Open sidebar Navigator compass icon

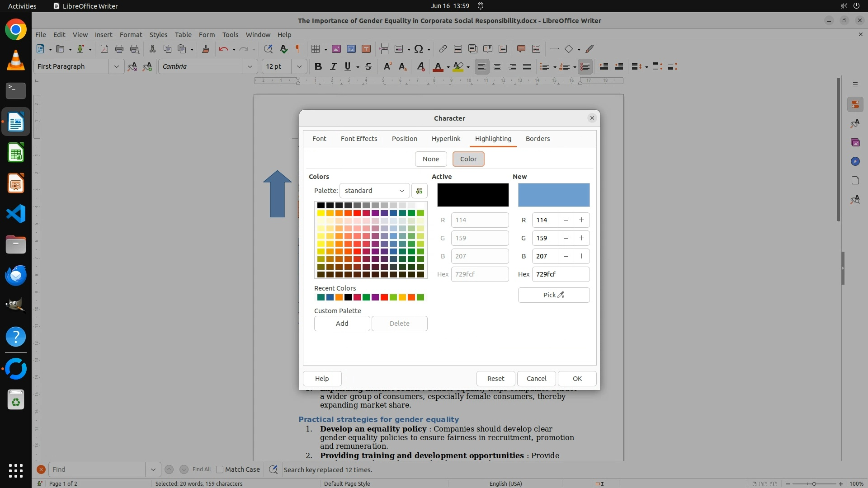[855, 161]
